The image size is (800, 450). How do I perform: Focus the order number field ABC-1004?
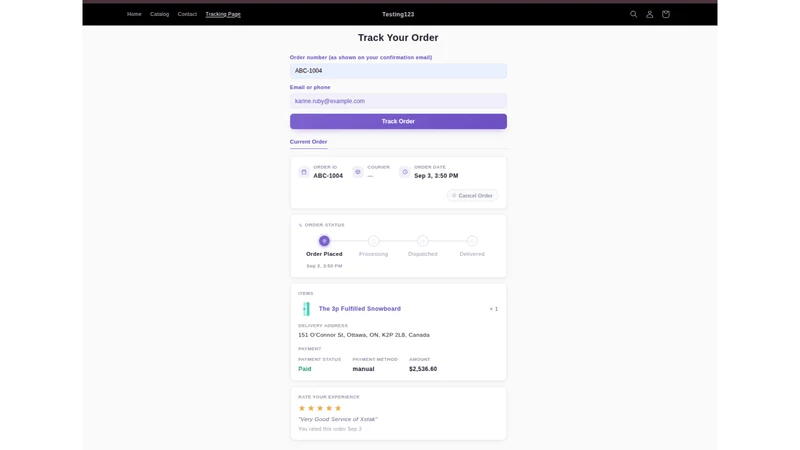398,71
